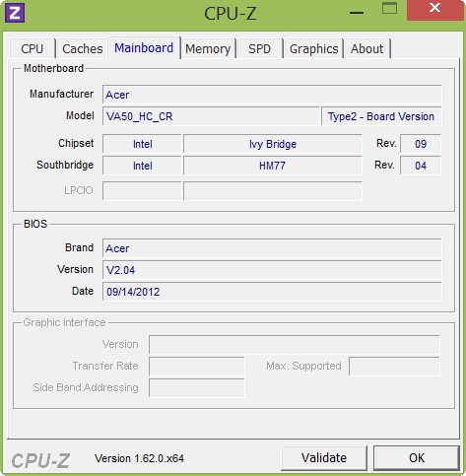The width and height of the screenshot is (466, 476).
Task: Open the About tab
Action: pyautogui.click(x=366, y=48)
